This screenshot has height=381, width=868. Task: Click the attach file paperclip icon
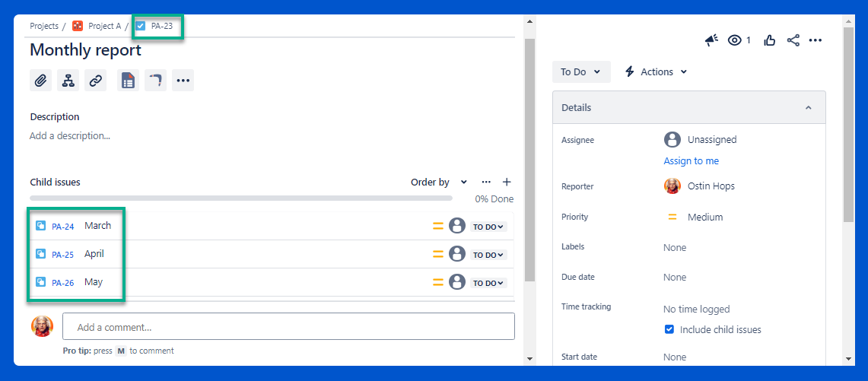[x=41, y=81]
